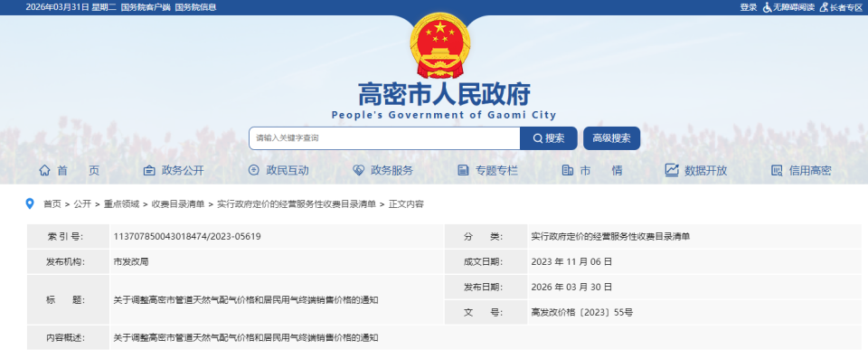868x359 pixels.
Task: Open the 国务院客户端 link
Action: pos(145,7)
